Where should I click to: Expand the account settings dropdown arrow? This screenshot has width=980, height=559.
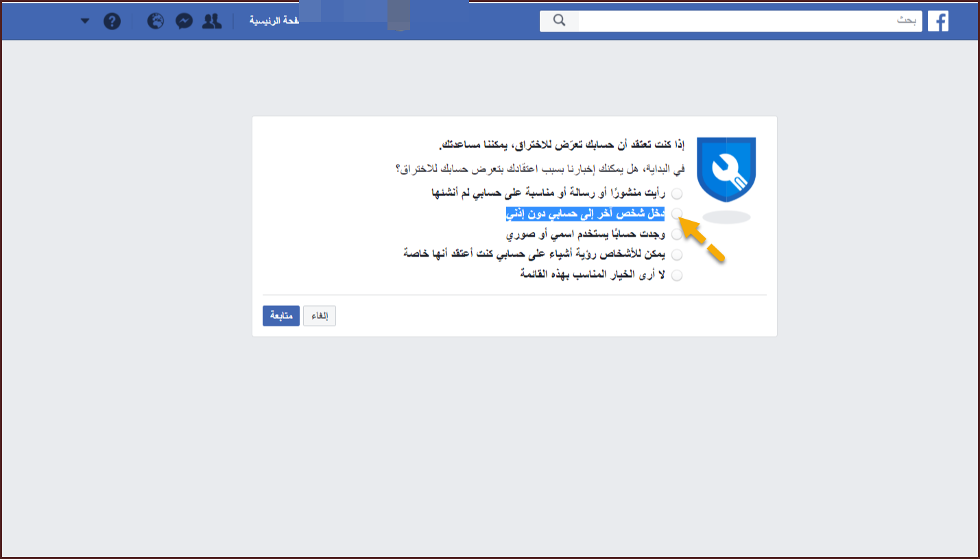pyautogui.click(x=85, y=21)
